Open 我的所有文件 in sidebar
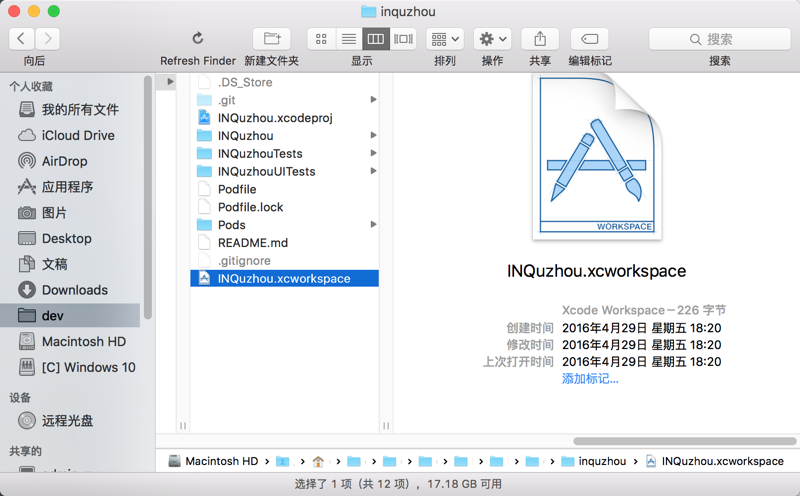The image size is (800, 496). tap(70, 110)
